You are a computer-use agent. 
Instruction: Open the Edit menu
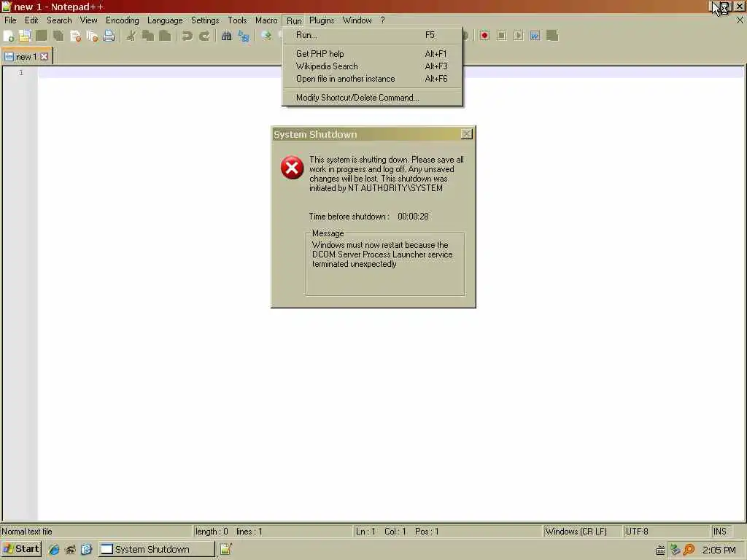[31, 20]
